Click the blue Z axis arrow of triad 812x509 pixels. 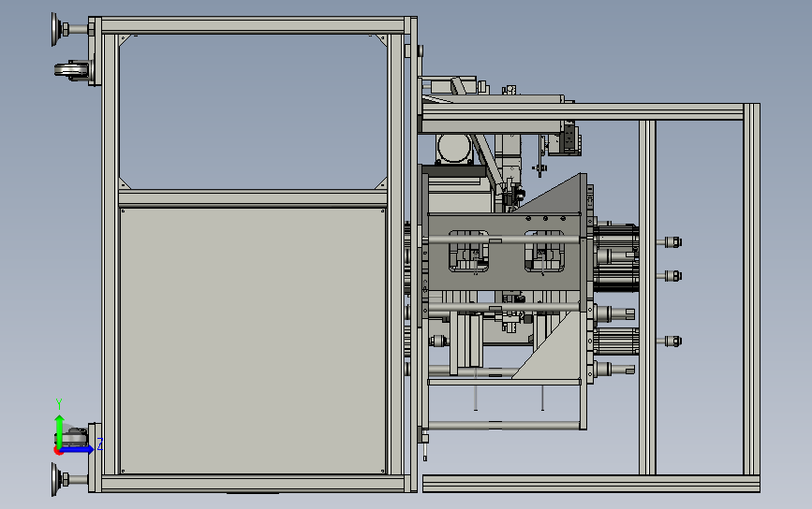(79, 448)
